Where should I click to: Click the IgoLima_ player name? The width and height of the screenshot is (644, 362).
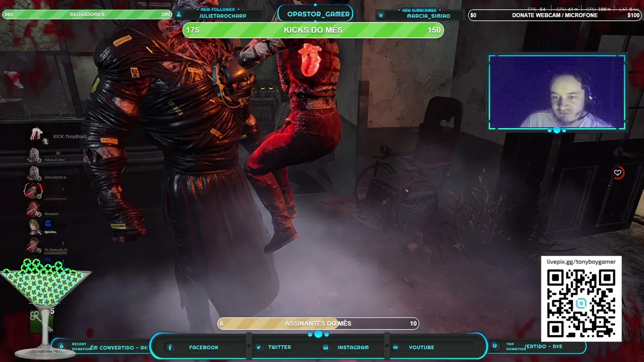50,232
